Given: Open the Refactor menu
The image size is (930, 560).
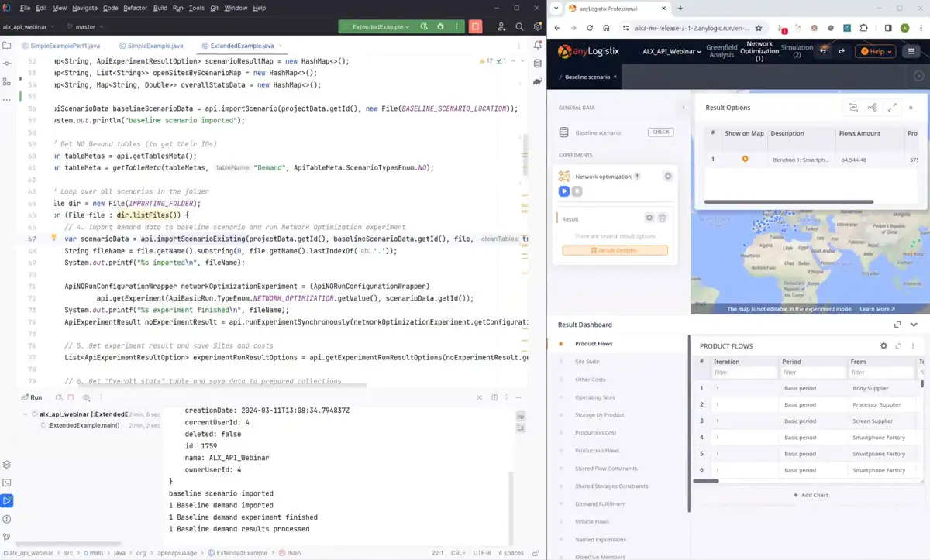Looking at the screenshot, I should coord(135,8).
